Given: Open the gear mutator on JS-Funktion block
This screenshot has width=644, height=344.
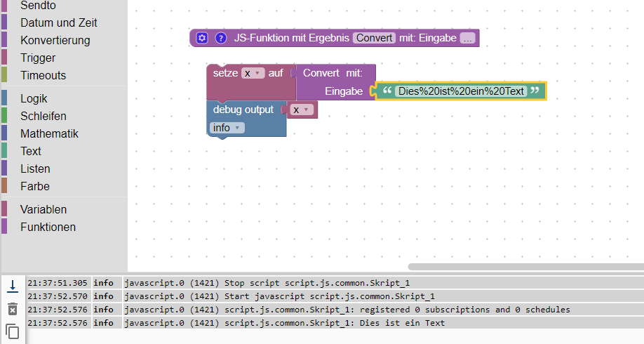Looking at the screenshot, I should tap(201, 38).
